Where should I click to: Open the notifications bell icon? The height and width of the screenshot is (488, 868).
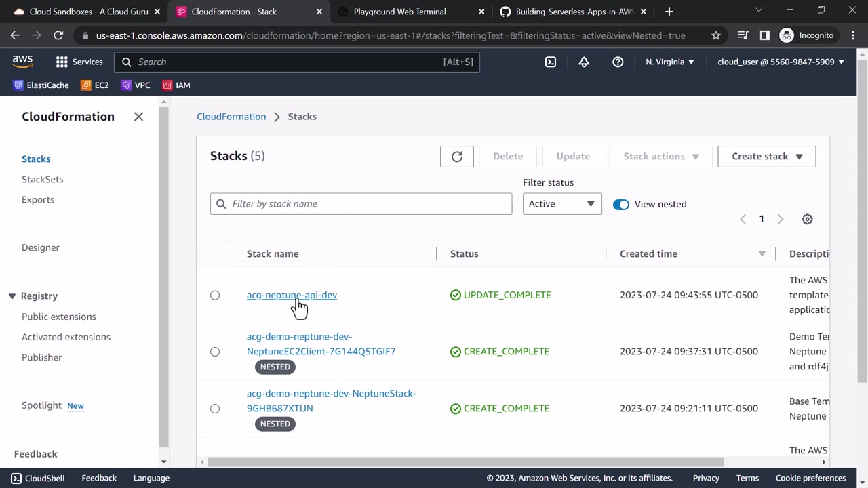point(584,62)
